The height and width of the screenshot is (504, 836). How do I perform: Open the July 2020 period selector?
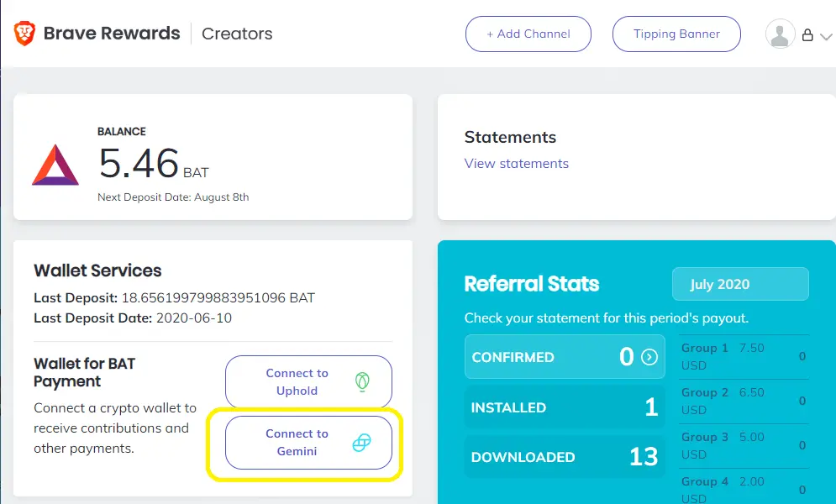click(740, 284)
